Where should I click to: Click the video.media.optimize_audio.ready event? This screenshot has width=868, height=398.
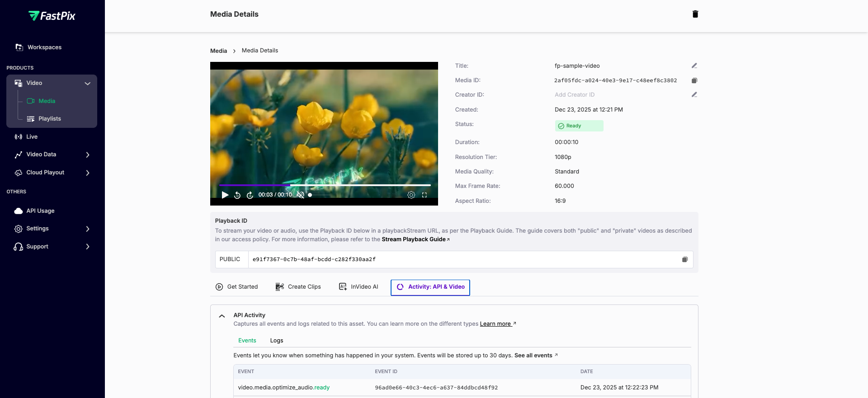[x=284, y=388]
